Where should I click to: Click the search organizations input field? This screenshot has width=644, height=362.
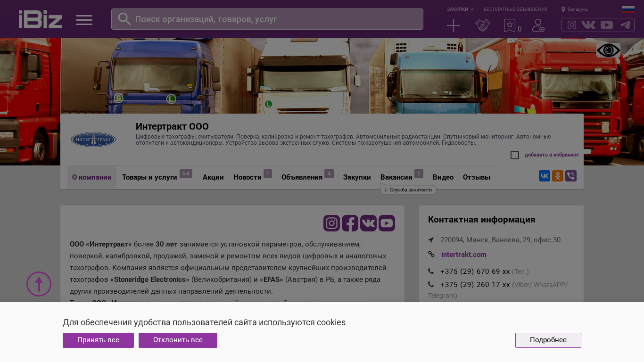pos(267,19)
